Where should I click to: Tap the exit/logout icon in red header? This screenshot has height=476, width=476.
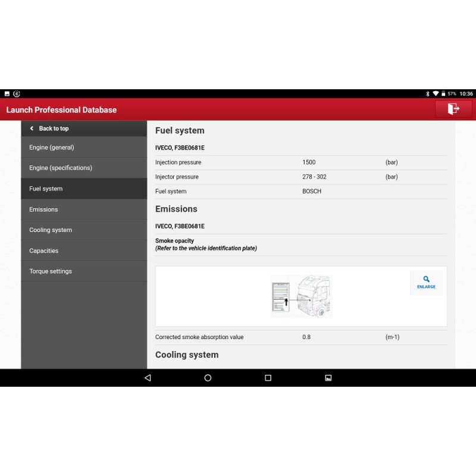click(x=453, y=109)
